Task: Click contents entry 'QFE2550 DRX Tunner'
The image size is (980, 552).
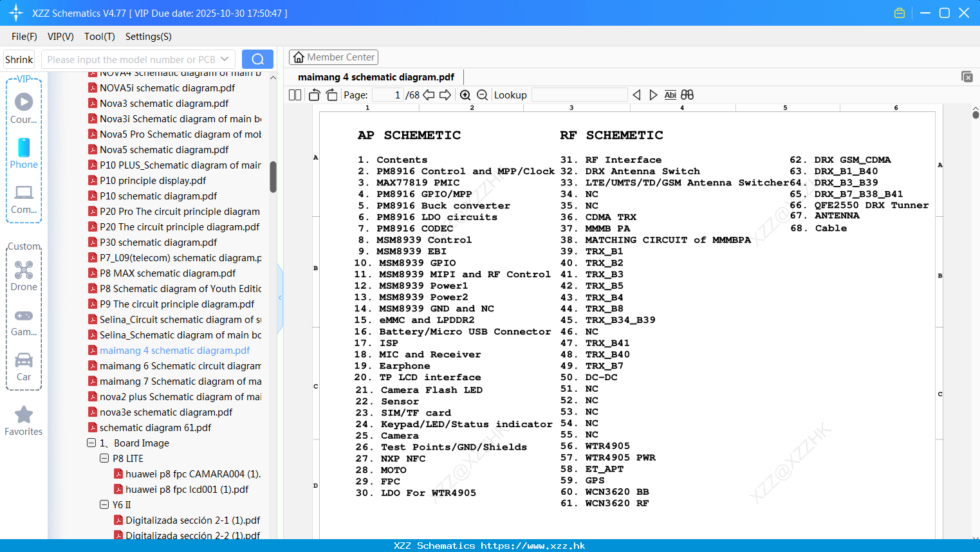Action: pos(871,205)
